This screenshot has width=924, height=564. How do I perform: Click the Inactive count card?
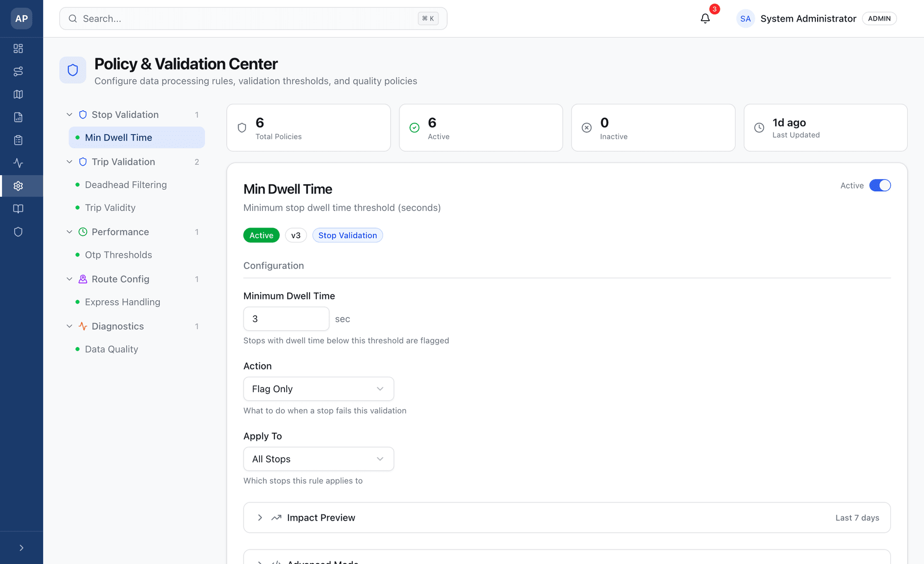click(x=653, y=128)
